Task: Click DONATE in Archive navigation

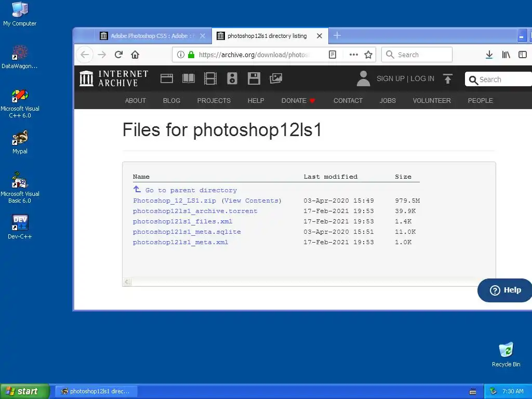Action: (x=298, y=100)
